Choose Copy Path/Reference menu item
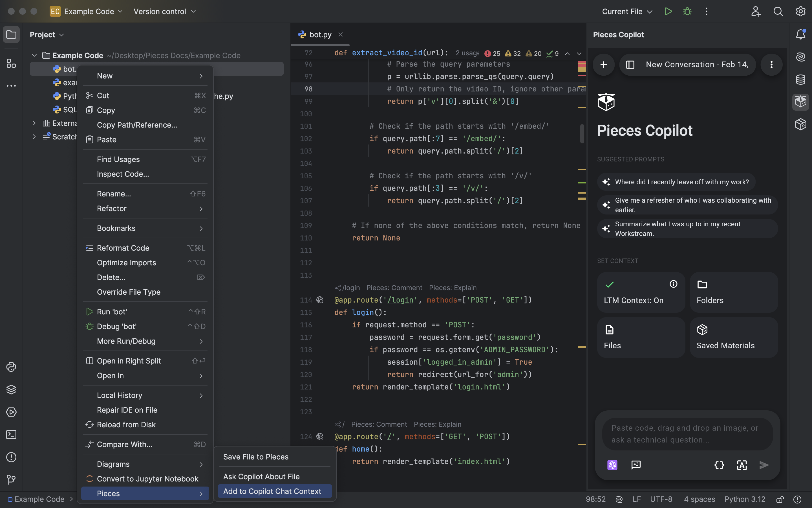 tap(145, 125)
